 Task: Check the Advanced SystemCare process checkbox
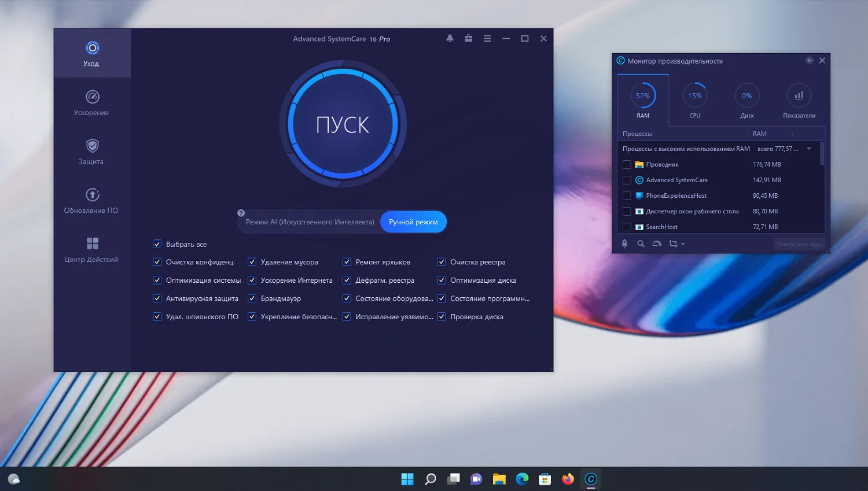[x=627, y=180]
